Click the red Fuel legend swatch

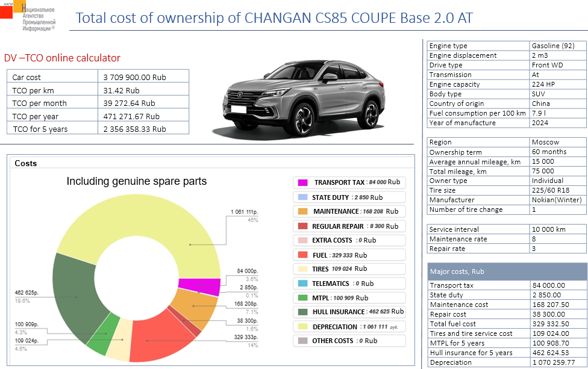point(302,255)
